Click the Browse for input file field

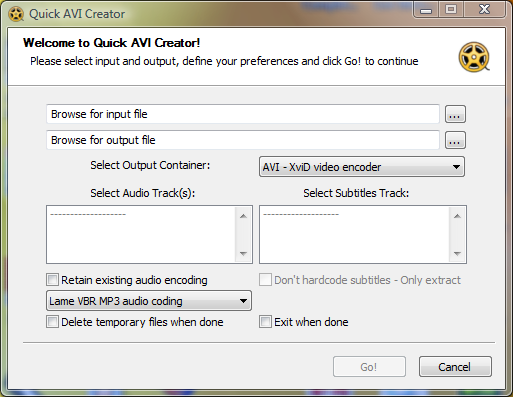tap(243, 114)
